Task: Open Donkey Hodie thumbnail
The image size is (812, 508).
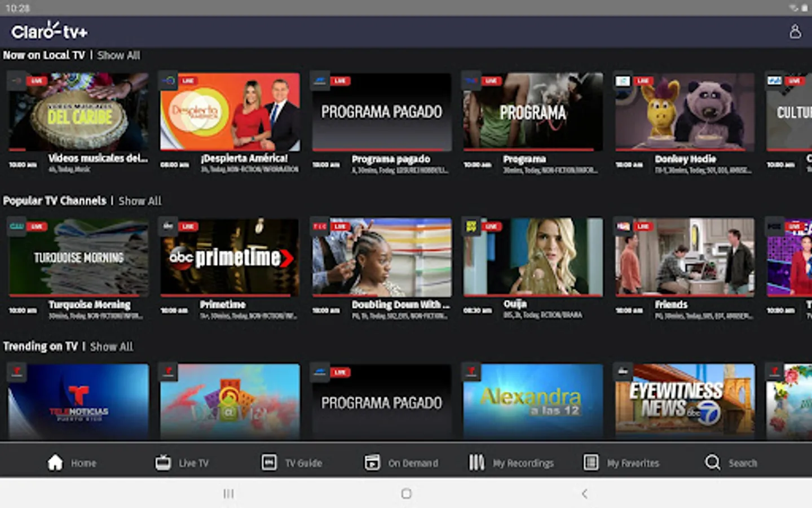Action: [x=685, y=111]
